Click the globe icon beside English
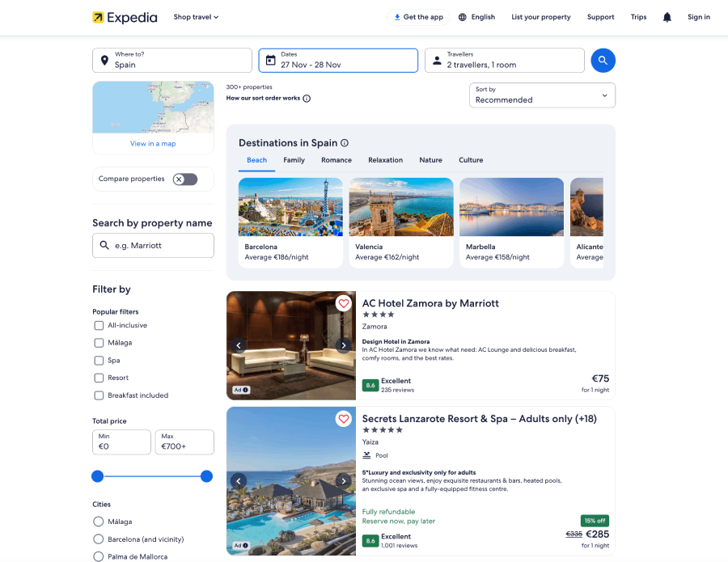 click(x=462, y=17)
